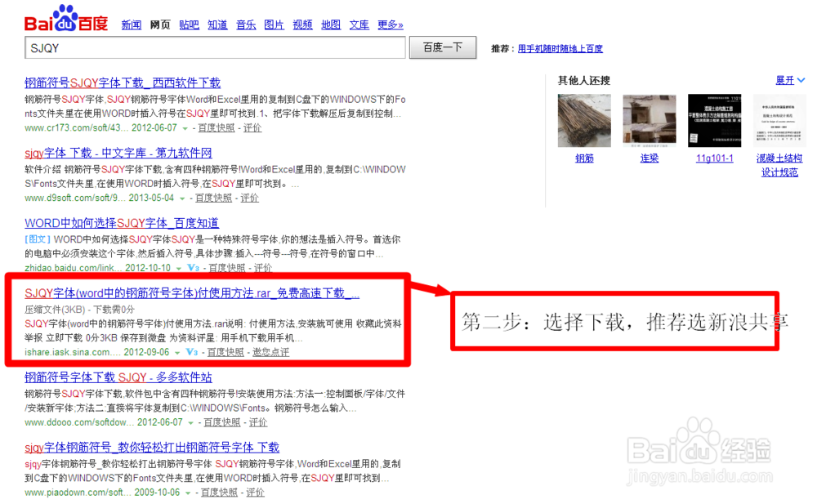
Task: Click 邀您点评 on the sina result
Action: click(271, 352)
